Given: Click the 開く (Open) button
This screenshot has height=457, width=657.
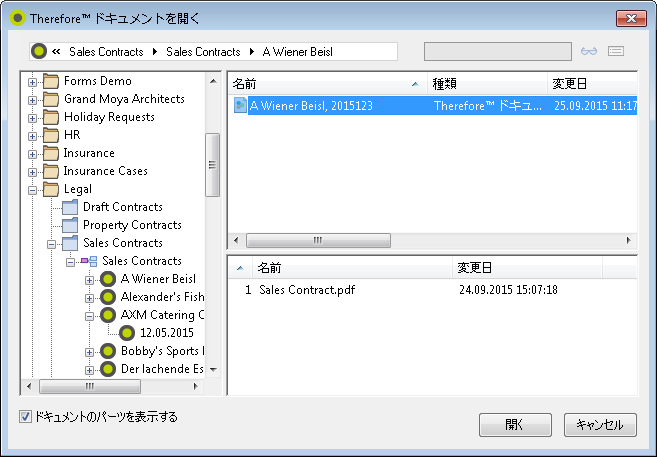Looking at the screenshot, I should (515, 425).
